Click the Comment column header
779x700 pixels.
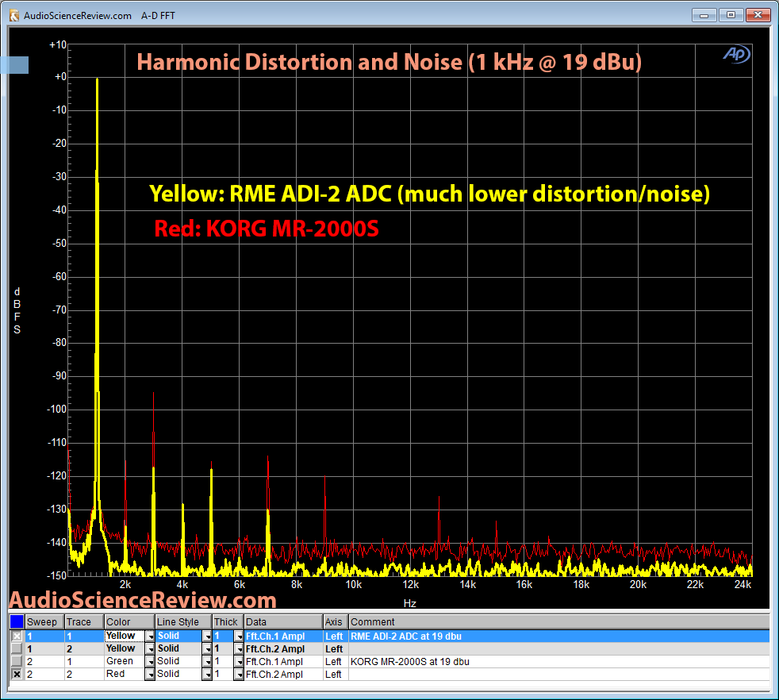[559, 622]
